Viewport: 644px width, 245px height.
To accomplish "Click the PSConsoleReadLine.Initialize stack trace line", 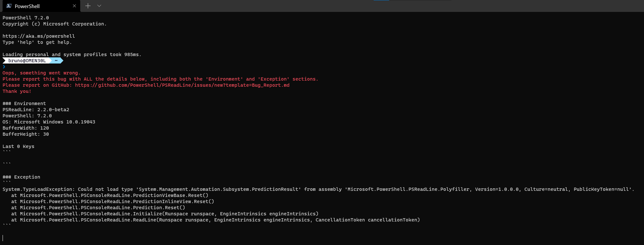I will coord(165,214).
